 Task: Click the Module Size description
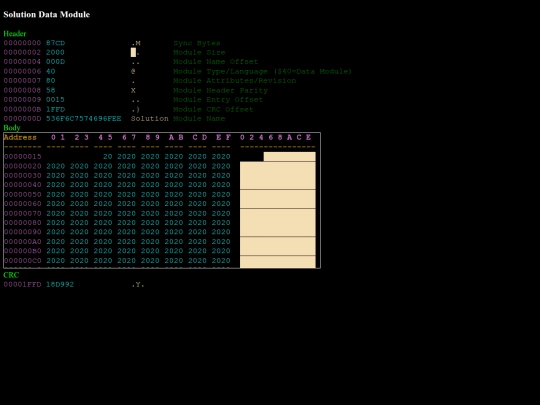(199, 52)
